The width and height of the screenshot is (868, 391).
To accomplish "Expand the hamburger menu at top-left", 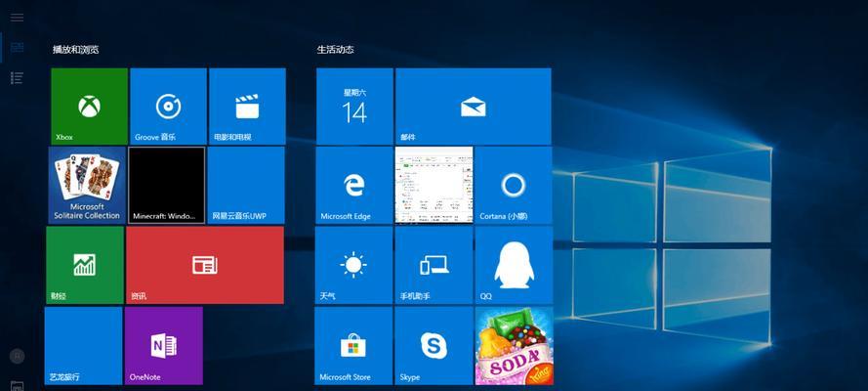I will coord(17,17).
